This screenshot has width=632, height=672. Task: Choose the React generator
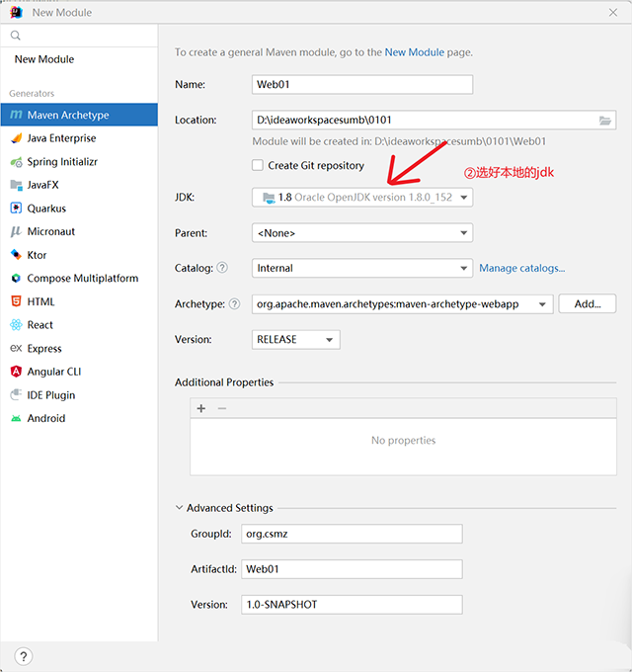39,325
